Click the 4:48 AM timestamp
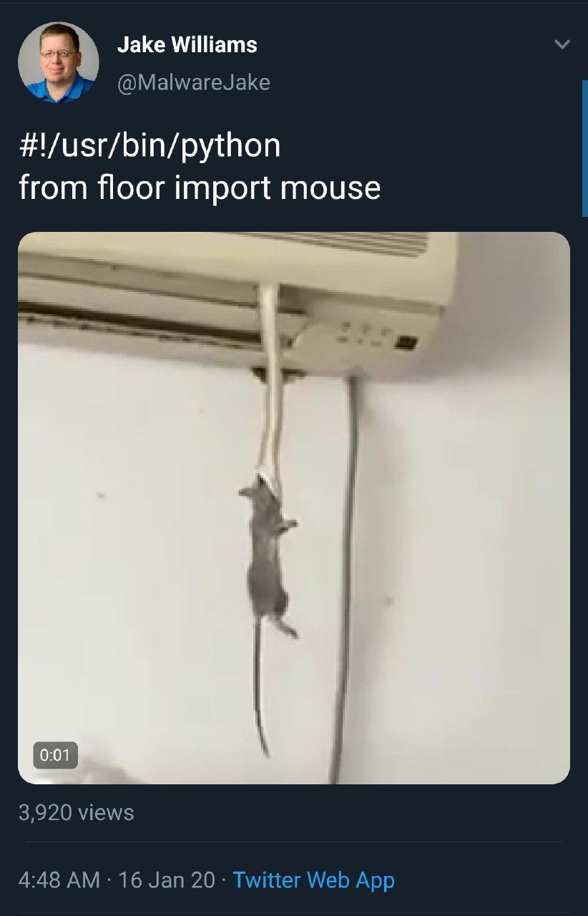The image size is (588, 916). click(59, 880)
